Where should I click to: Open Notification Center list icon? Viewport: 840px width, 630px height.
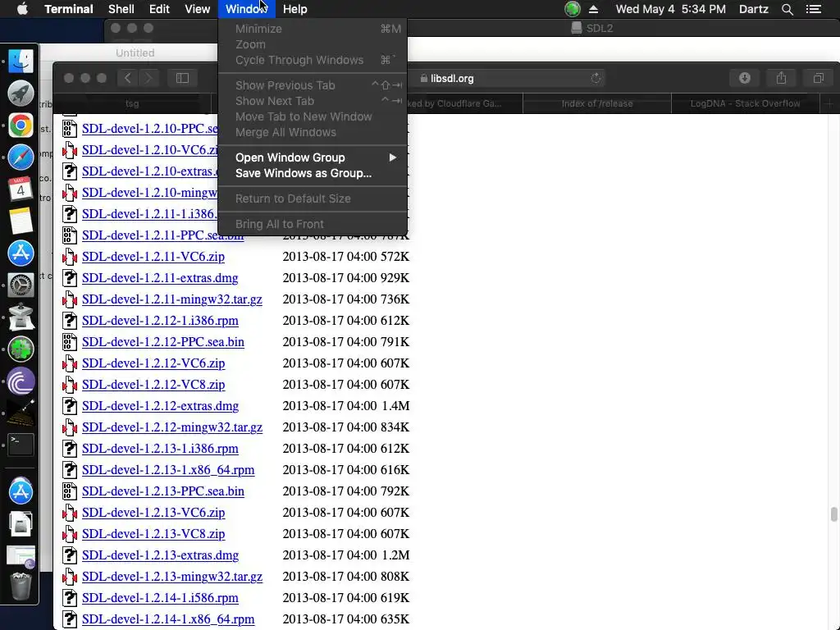tap(814, 9)
